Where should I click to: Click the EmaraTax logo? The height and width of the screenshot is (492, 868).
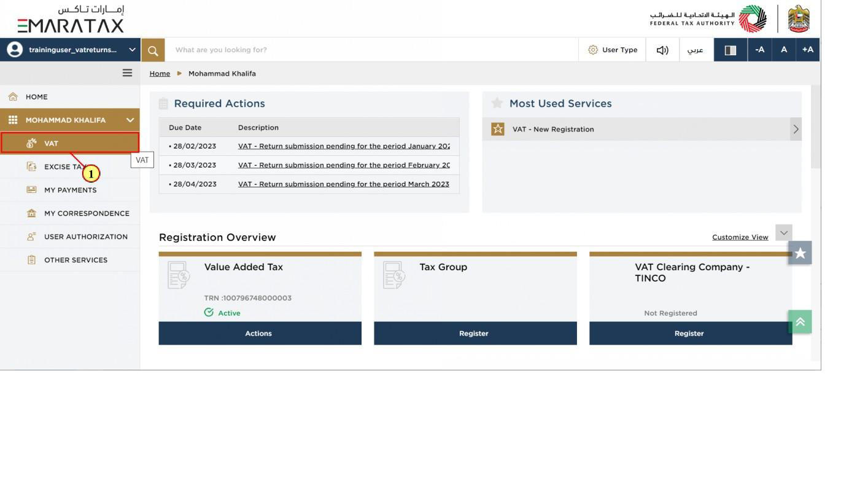71,19
